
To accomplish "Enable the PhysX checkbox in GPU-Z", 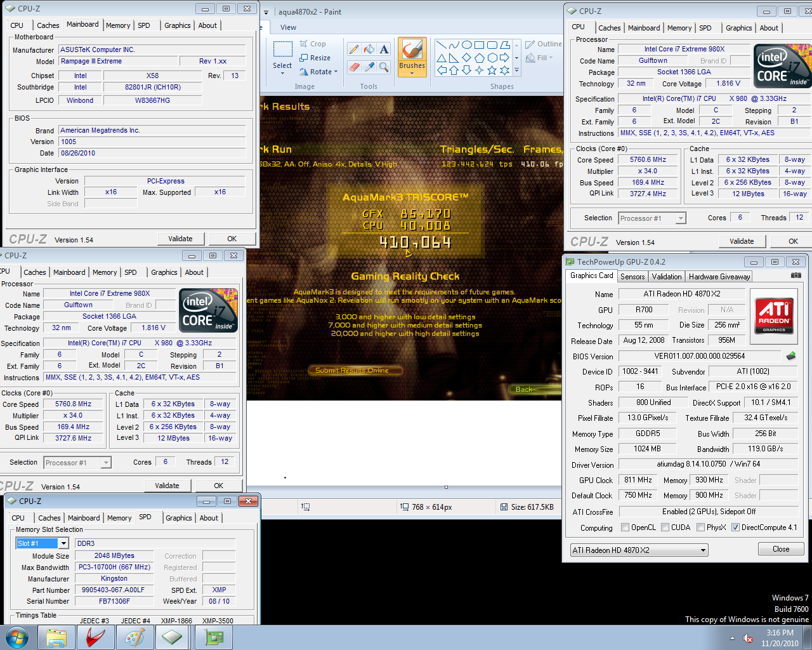I will pos(701,527).
